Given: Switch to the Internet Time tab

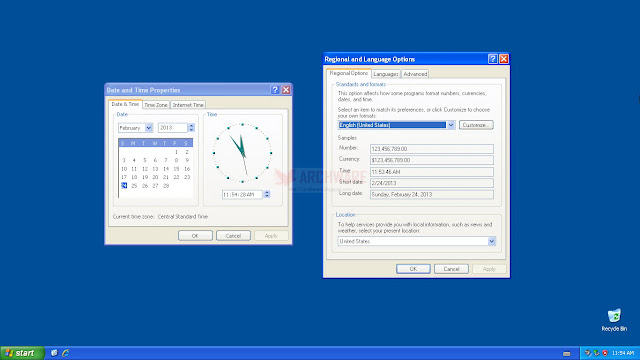Looking at the screenshot, I should (188, 105).
